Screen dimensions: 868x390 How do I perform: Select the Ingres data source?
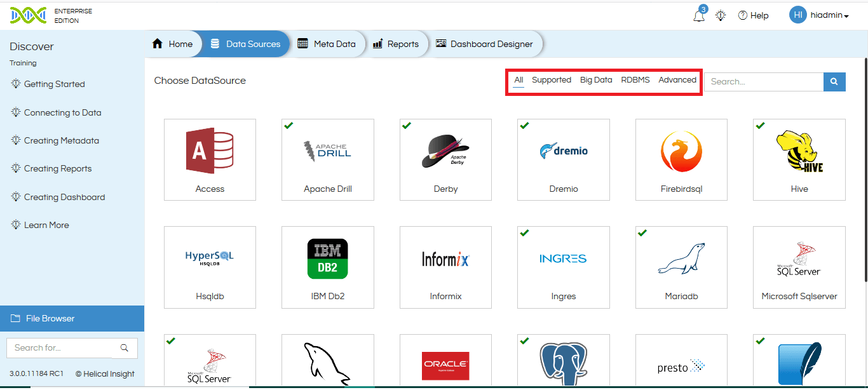pyautogui.click(x=564, y=267)
